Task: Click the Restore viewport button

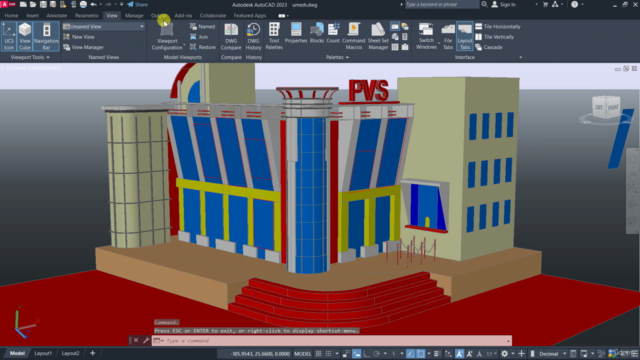Action: pyautogui.click(x=203, y=47)
